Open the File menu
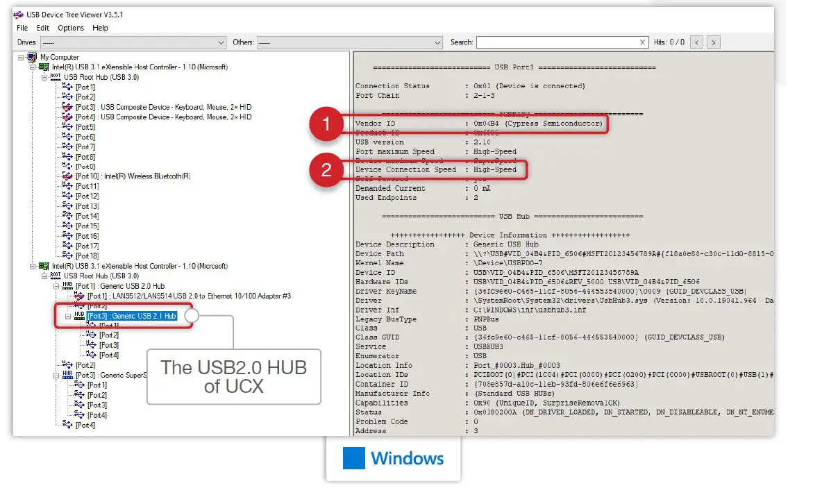Screen dimensions: 822x504 tap(22, 28)
